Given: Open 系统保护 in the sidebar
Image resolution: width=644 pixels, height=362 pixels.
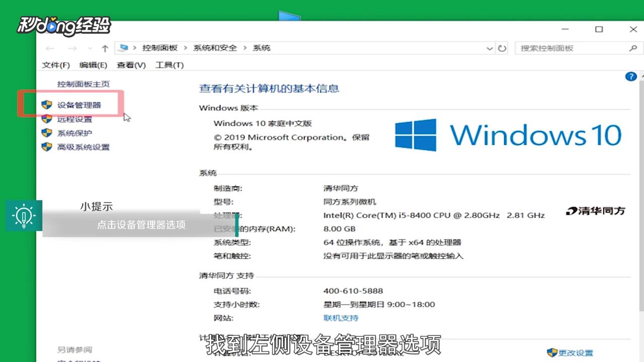Looking at the screenshot, I should click(x=75, y=133).
